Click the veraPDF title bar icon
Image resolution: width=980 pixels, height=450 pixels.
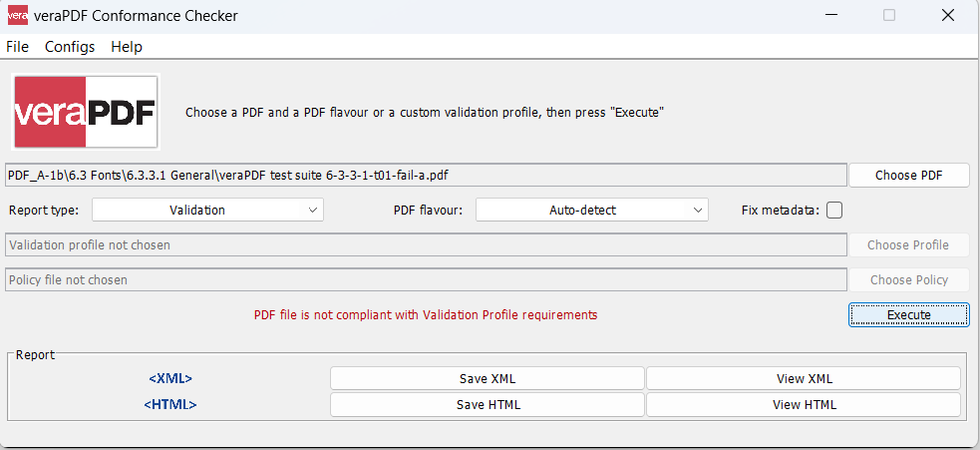click(18, 15)
